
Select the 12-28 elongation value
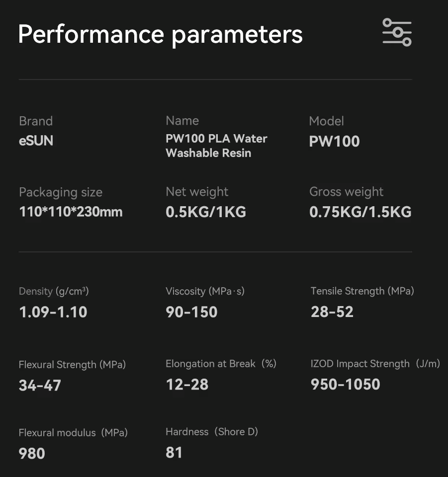(187, 385)
